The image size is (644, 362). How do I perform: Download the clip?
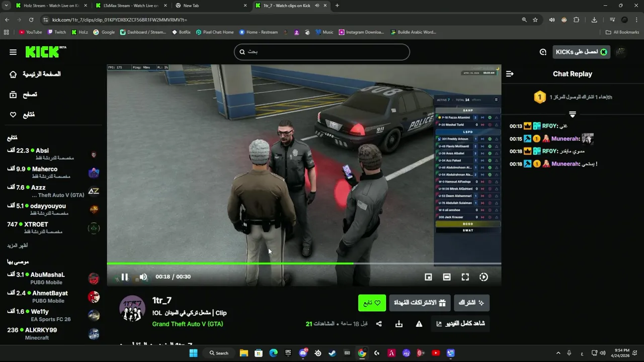point(399,324)
